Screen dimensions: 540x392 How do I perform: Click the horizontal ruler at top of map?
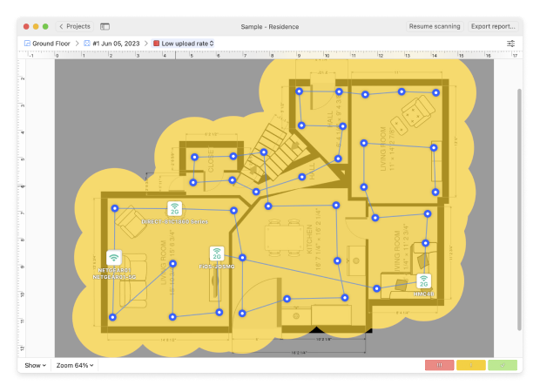click(x=270, y=55)
